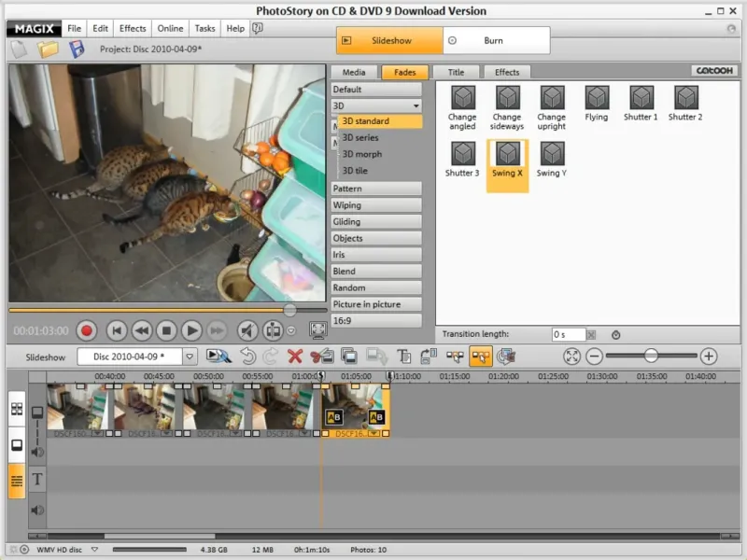Click the Burn button

[x=497, y=40]
